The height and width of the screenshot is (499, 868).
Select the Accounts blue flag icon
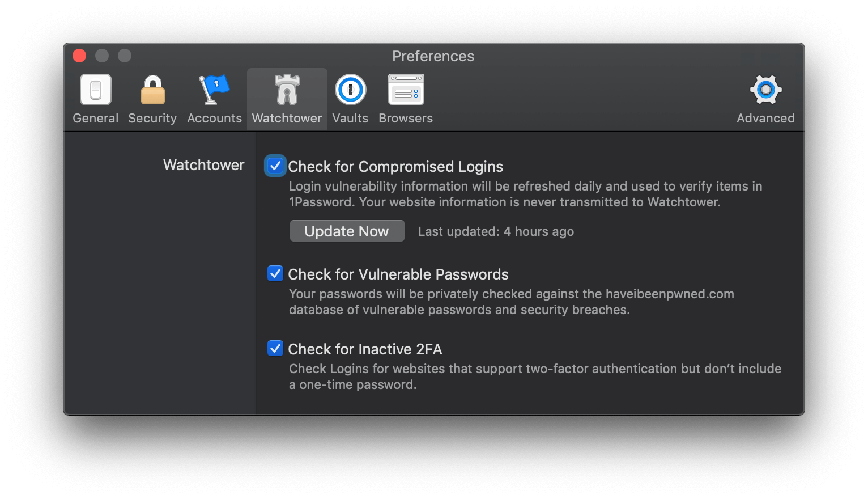click(x=214, y=90)
